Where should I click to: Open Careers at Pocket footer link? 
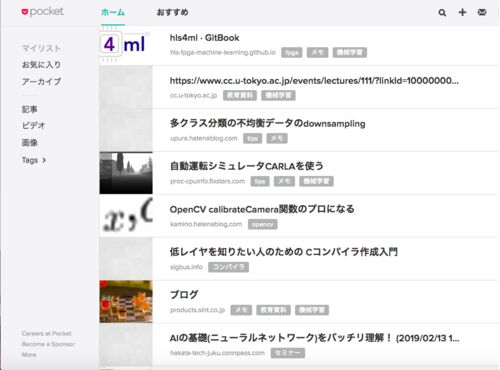tap(46, 333)
